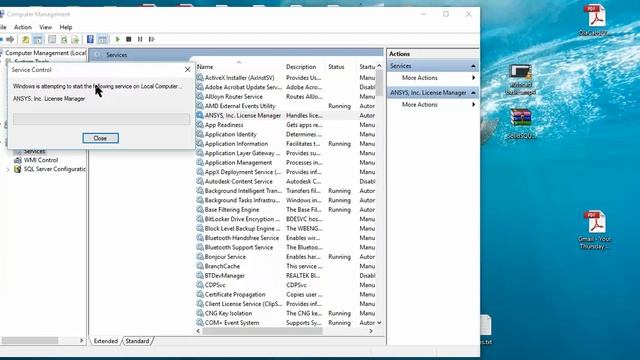This screenshot has height=360, width=640.
Task: Switch to the Standard tab
Action: pyautogui.click(x=137, y=341)
